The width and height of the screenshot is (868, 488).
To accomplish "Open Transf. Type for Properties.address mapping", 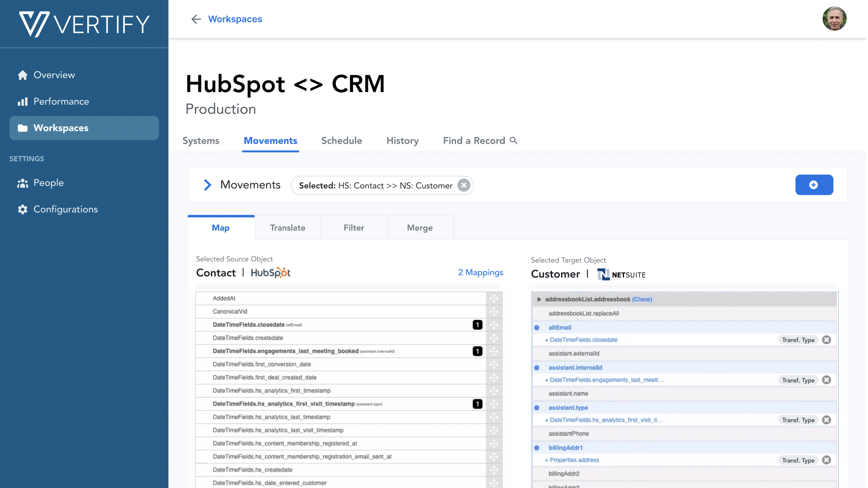I will click(x=798, y=460).
